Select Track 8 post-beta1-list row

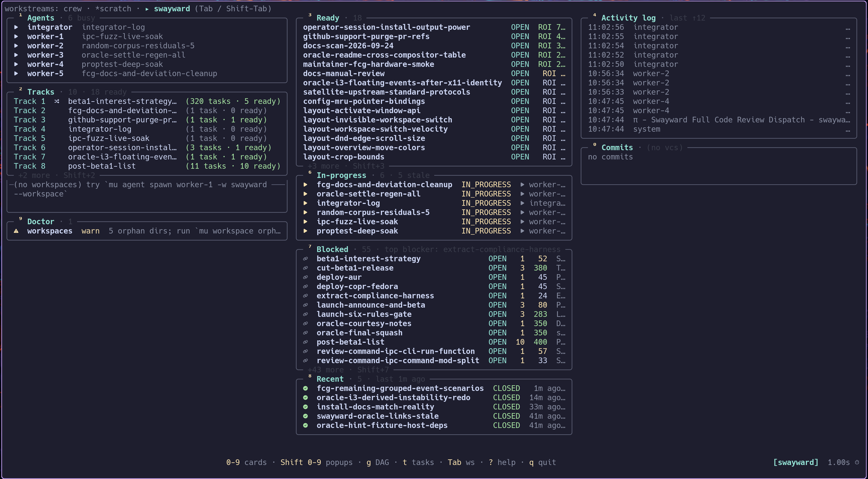[147, 166]
